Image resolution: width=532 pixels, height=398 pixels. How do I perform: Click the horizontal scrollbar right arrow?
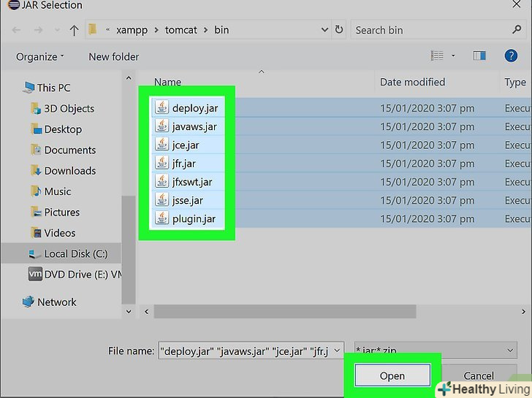[523, 311]
